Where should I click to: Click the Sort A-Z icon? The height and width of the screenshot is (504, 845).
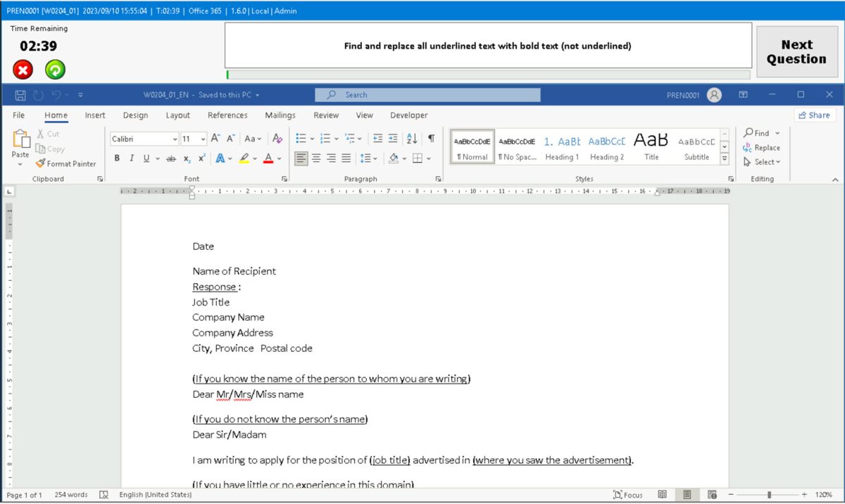[x=412, y=139]
